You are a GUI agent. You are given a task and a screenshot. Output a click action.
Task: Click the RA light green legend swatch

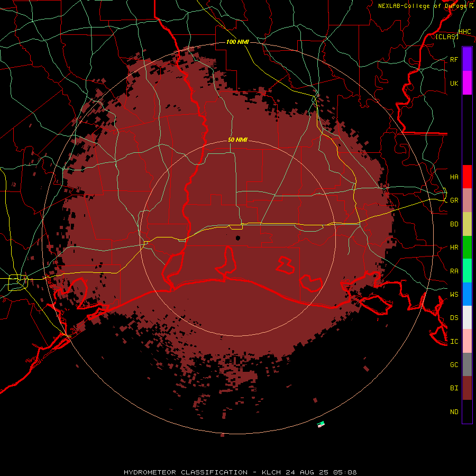(467, 271)
